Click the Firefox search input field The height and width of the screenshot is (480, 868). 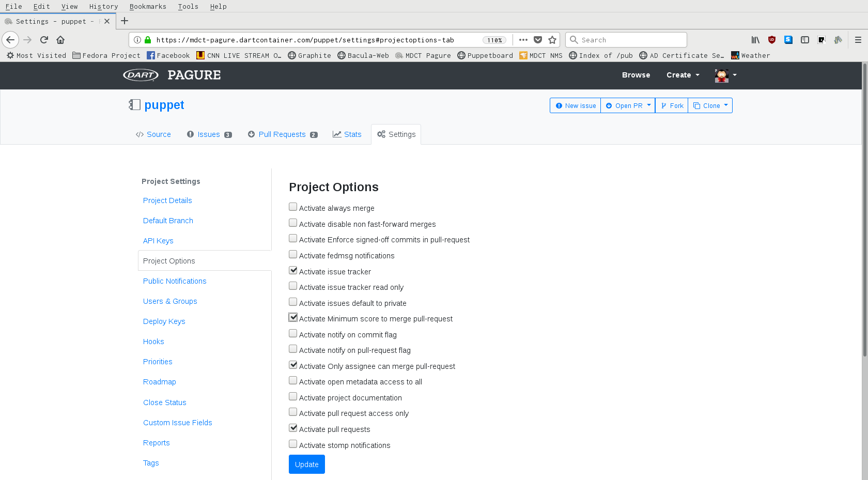[626, 40]
